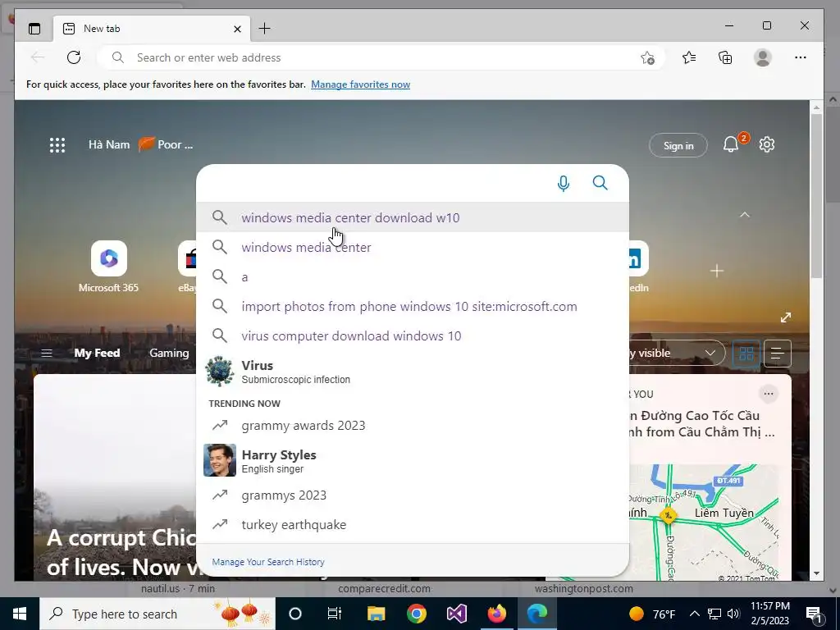The height and width of the screenshot is (630, 840).
Task: Check the Hà Nam weather widget
Action: pyautogui.click(x=140, y=144)
